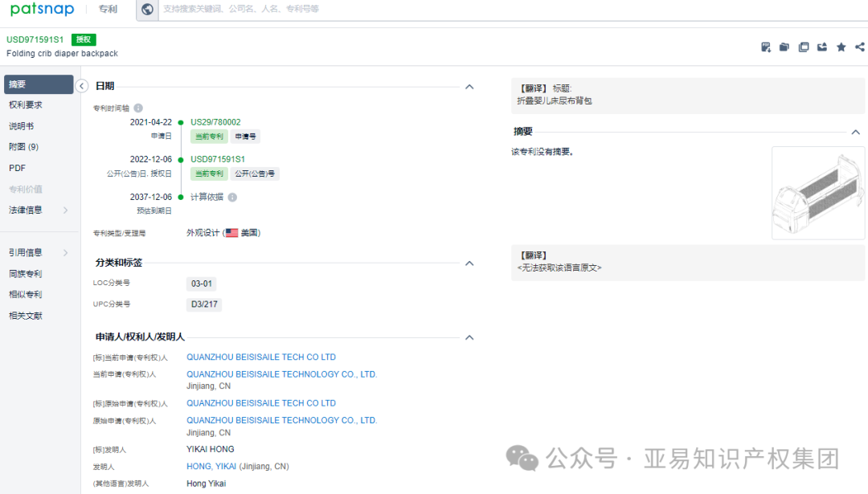The image size is (868, 494).
Task: Click the patsnap logo
Action: tap(42, 10)
